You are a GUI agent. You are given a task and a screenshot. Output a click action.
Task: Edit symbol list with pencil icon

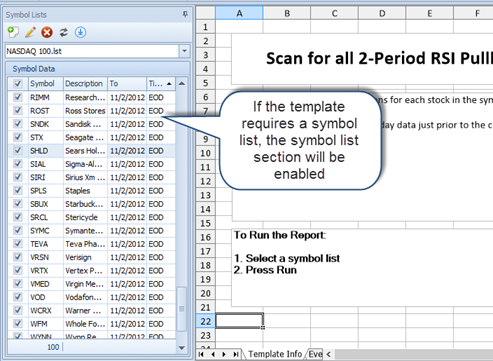point(30,32)
